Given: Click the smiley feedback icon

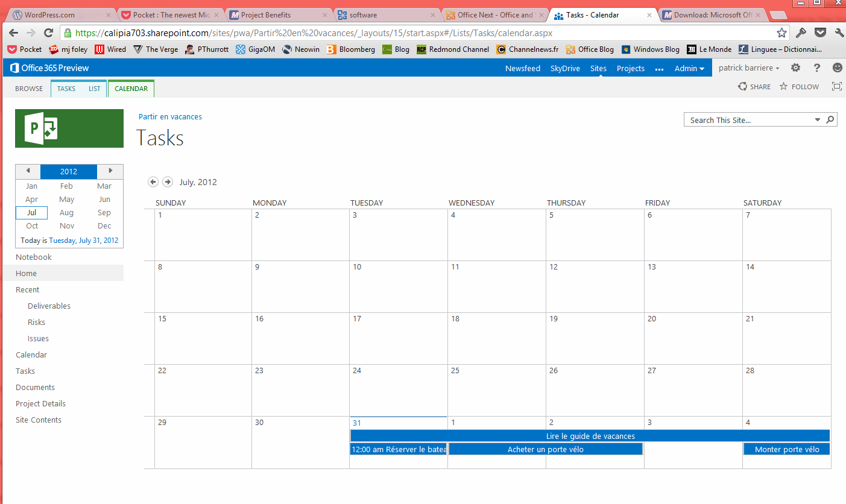Looking at the screenshot, I should 837,68.
